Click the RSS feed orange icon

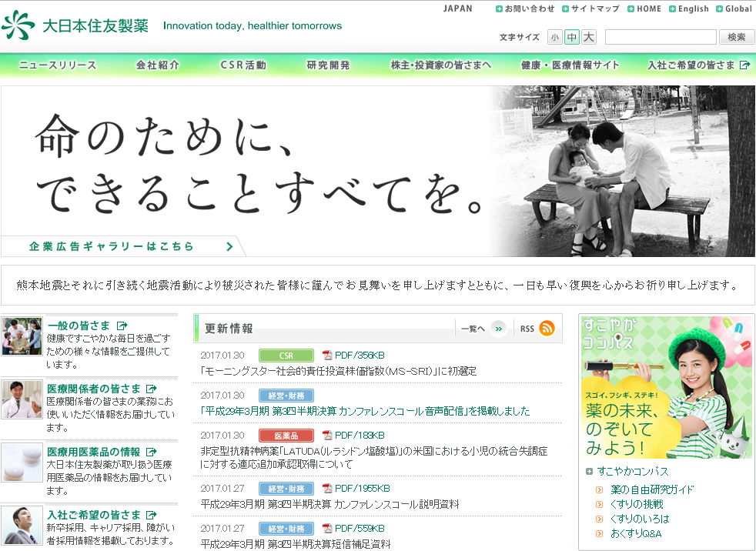[x=547, y=329]
